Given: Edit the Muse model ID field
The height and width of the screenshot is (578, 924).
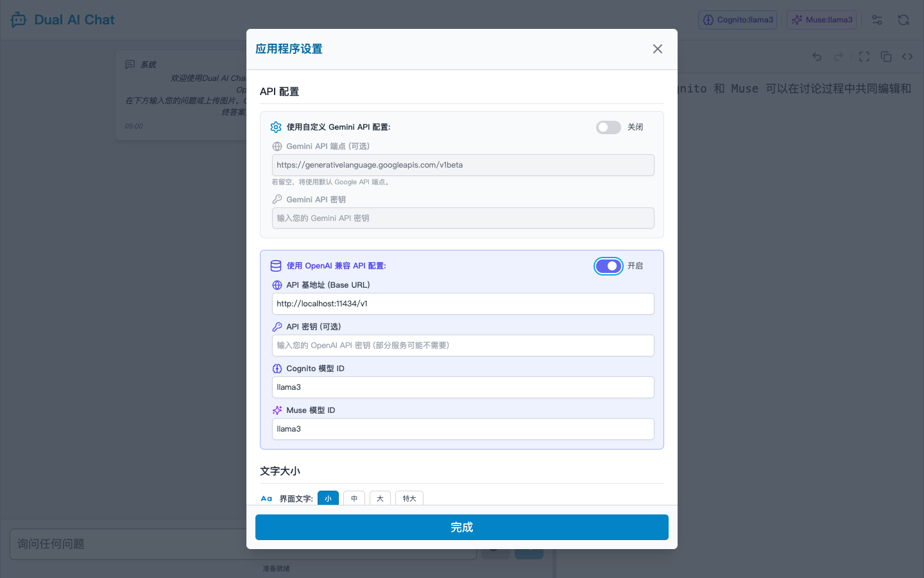Looking at the screenshot, I should (463, 429).
